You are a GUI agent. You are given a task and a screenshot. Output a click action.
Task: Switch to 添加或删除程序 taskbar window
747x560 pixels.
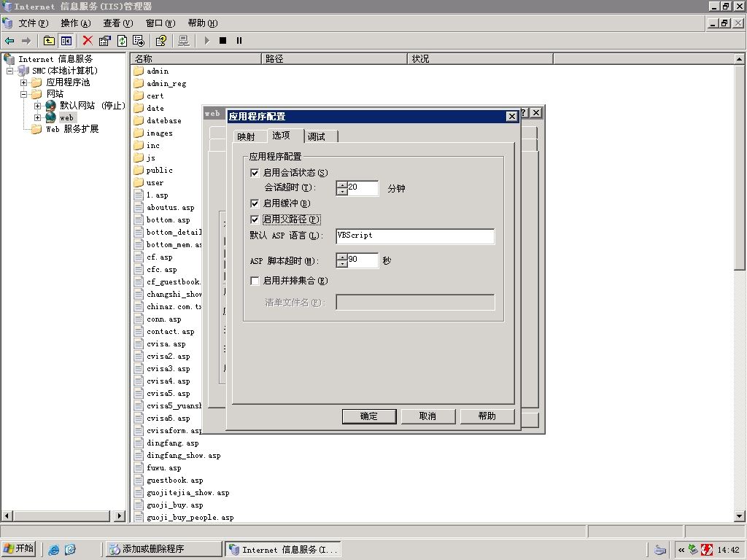(x=163, y=549)
